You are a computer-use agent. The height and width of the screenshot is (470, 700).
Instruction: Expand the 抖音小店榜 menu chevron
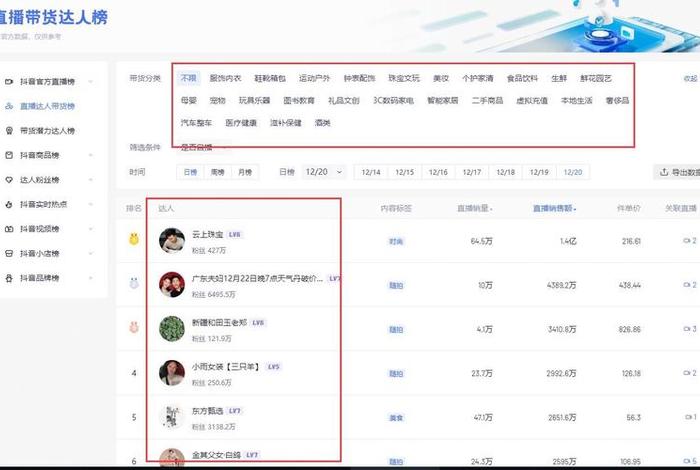[x=91, y=254]
